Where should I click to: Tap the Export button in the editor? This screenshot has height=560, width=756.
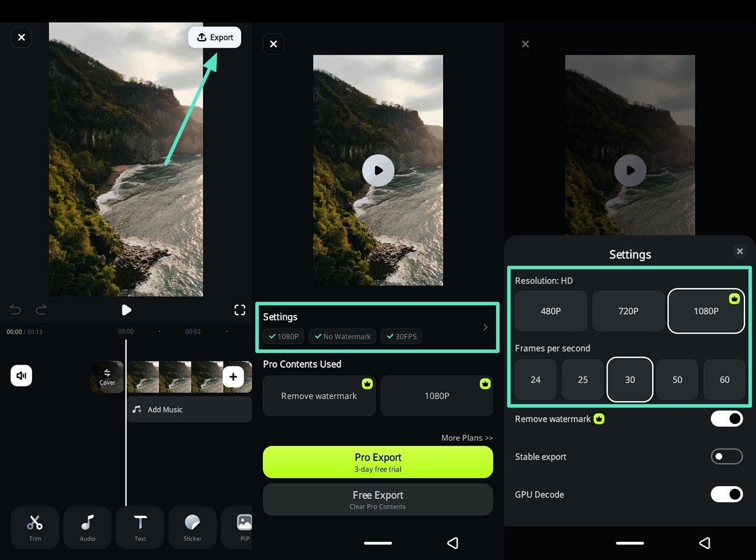pos(215,37)
